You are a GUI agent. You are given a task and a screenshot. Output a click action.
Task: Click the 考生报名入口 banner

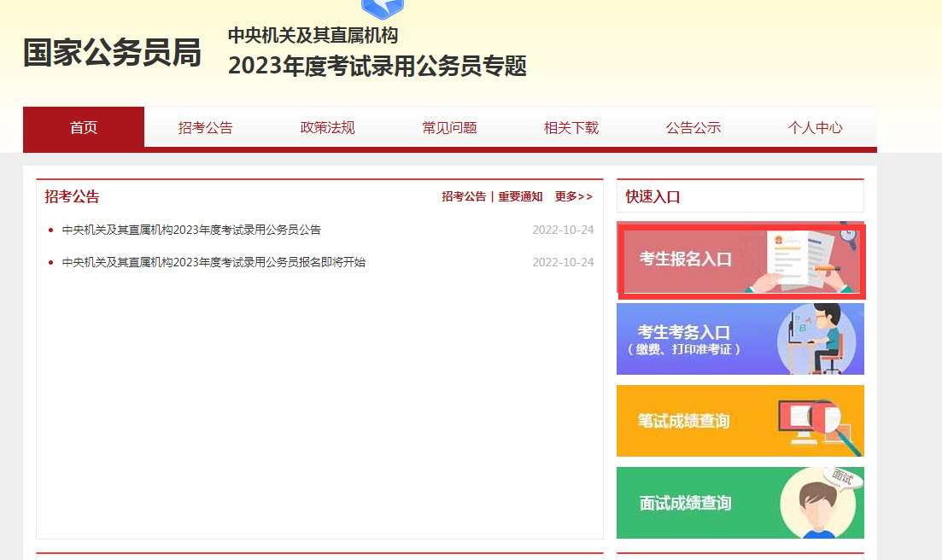(740, 260)
